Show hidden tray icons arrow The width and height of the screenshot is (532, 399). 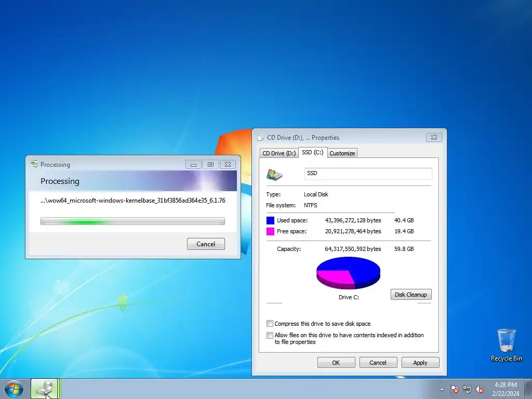click(x=442, y=389)
